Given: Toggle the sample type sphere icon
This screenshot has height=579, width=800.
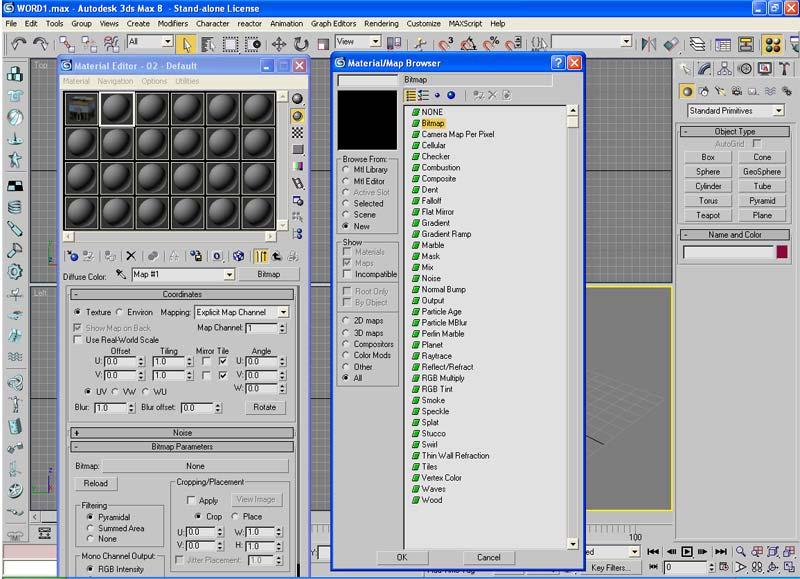Looking at the screenshot, I should click(297, 98).
